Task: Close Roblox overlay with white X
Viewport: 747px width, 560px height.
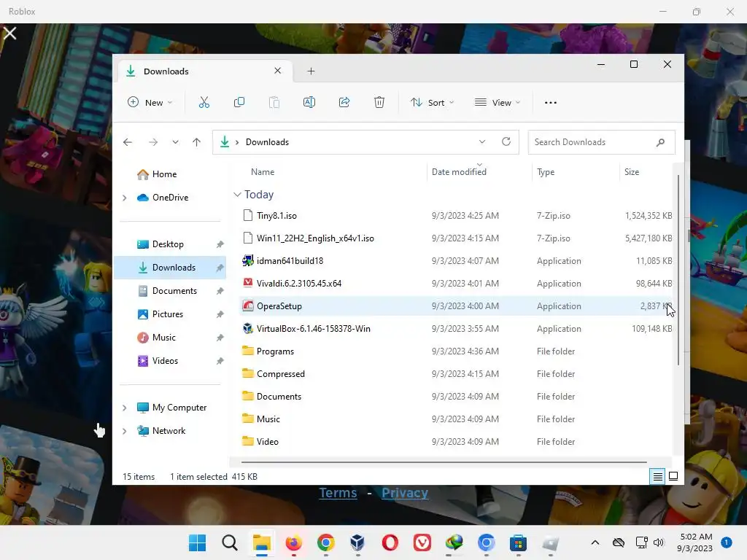Action: (10, 34)
